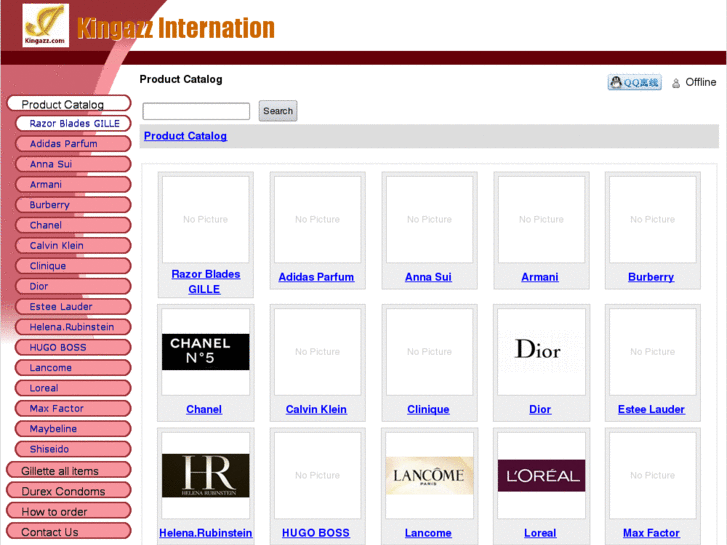Click the Calvin Klein catalog link
Screen dimensions: 727x545
coord(316,410)
